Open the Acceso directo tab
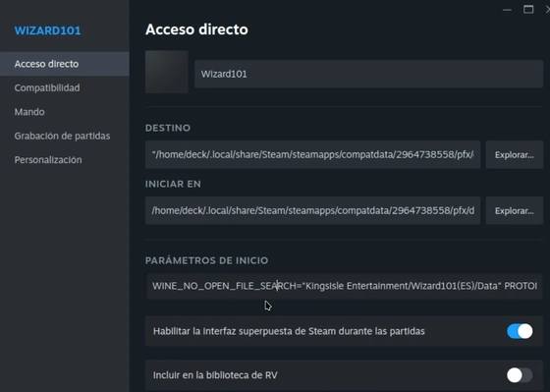This screenshot has width=550, height=392. click(65, 64)
